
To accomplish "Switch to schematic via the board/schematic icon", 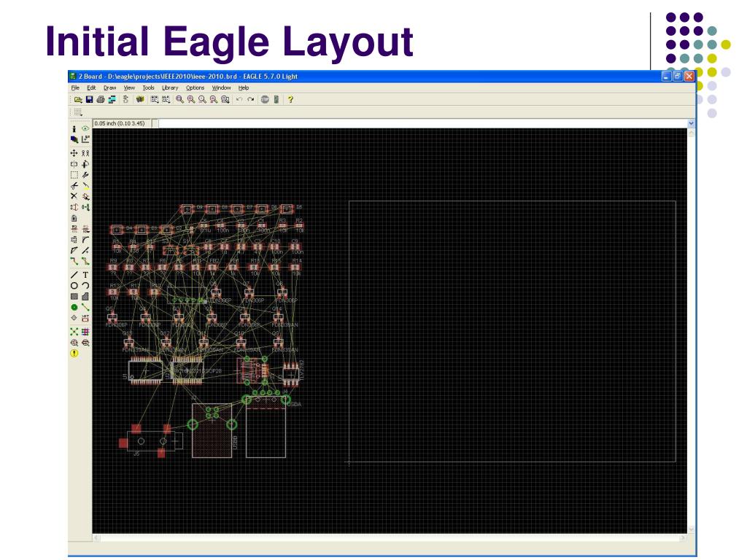I will [125, 99].
